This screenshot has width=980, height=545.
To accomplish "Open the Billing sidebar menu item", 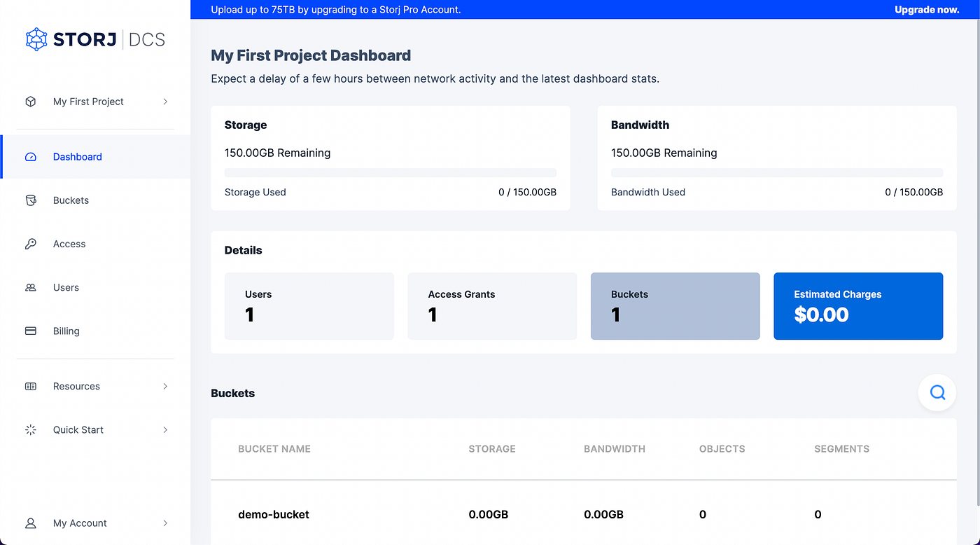I will (x=66, y=331).
